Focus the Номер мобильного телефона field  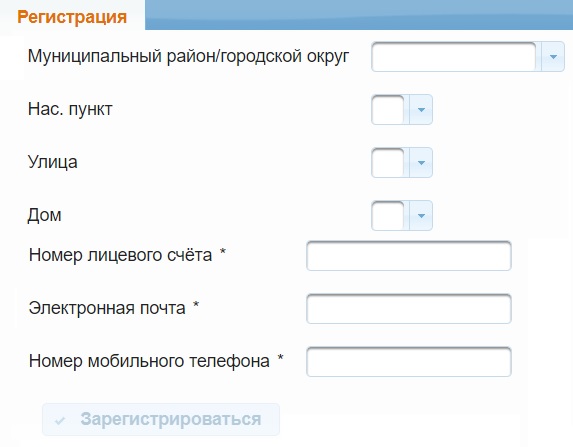point(409,362)
